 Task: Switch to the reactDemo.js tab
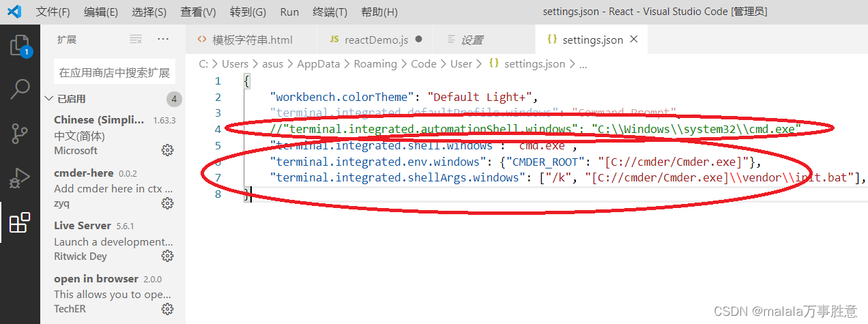[376, 40]
